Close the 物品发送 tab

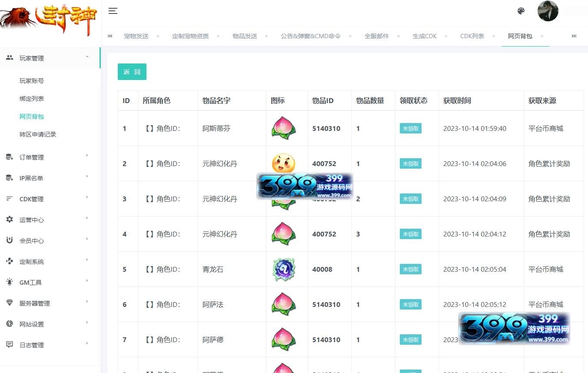(266, 36)
